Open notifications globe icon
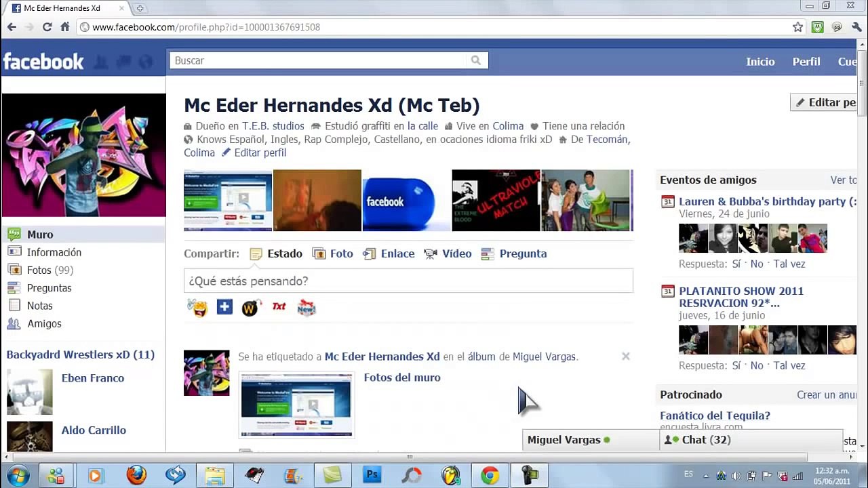 (x=146, y=62)
